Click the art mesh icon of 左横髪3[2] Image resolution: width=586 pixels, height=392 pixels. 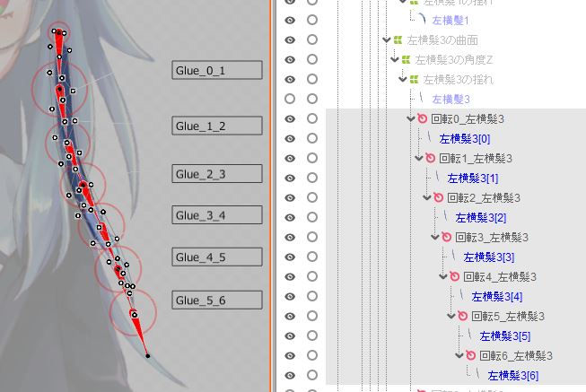tap(446, 217)
